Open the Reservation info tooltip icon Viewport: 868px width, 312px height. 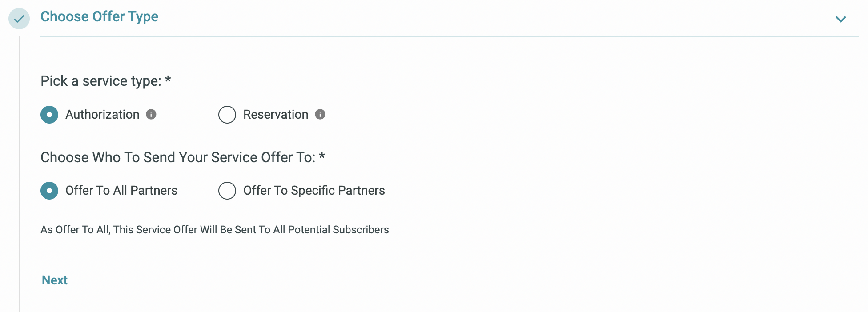tap(320, 114)
